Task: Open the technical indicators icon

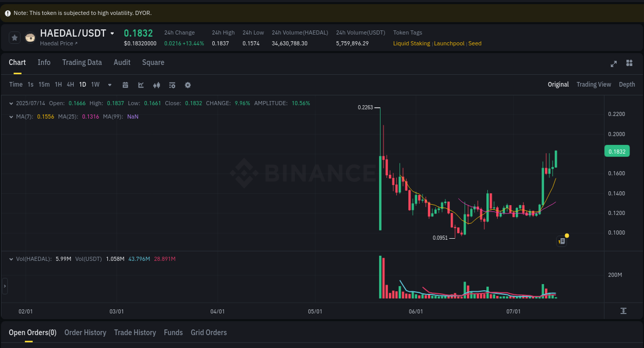Action: [172, 85]
